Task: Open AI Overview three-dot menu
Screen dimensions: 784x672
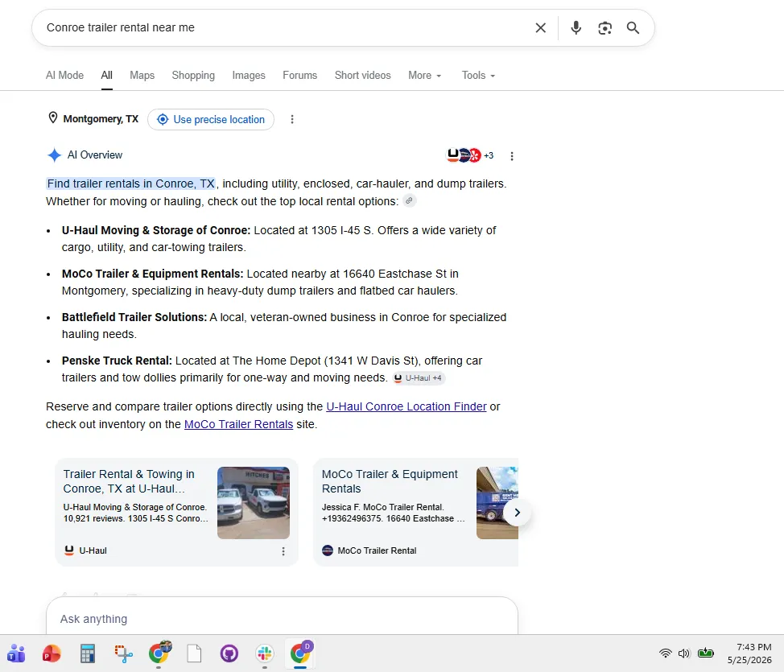Action: pos(511,156)
